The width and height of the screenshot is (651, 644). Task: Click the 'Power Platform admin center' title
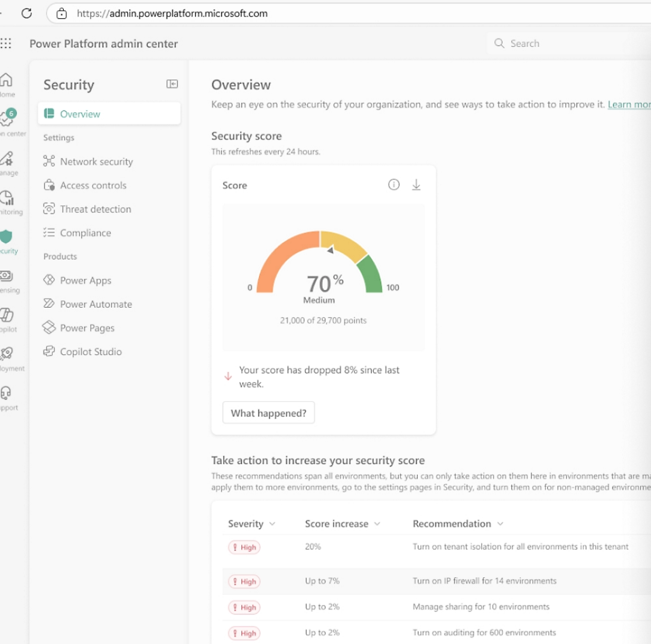tap(104, 43)
